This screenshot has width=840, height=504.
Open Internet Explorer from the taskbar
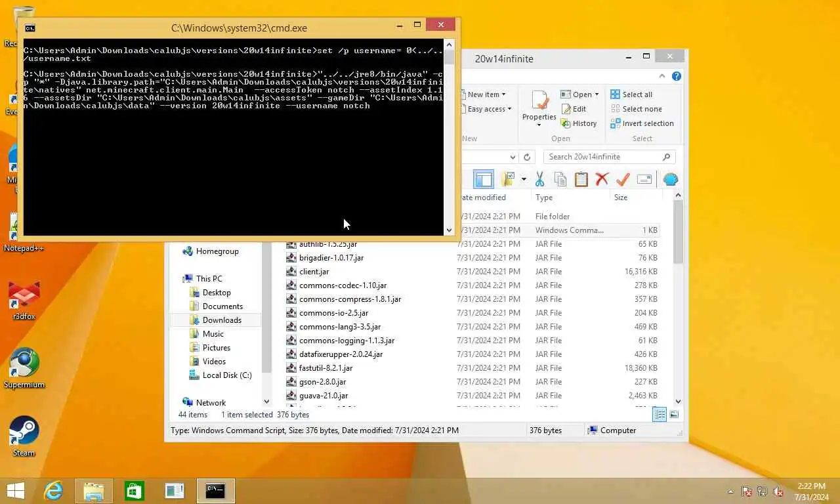point(53,491)
